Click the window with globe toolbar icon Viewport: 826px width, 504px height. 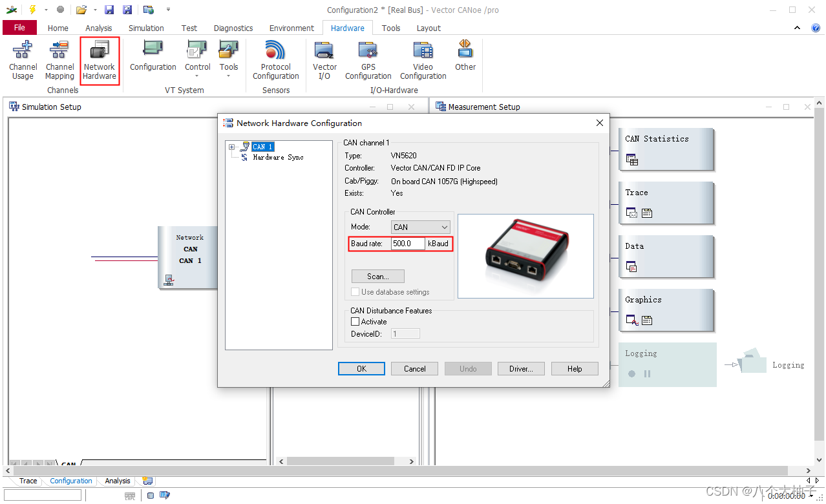(x=149, y=10)
